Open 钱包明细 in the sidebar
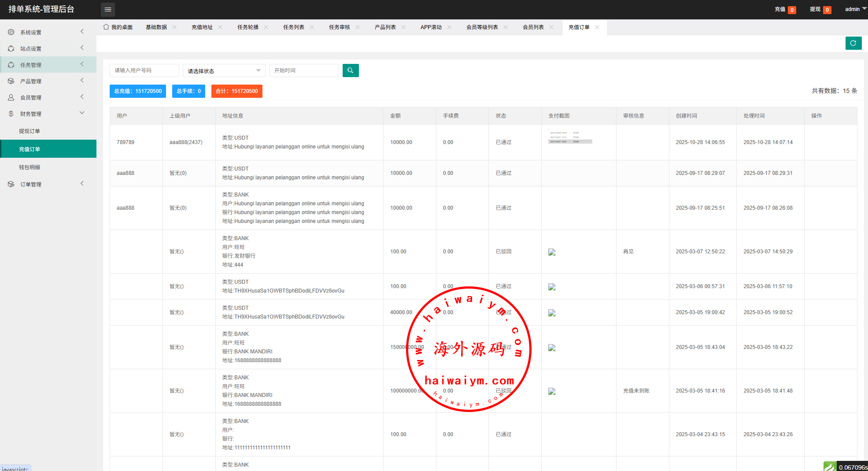This screenshot has width=868, height=471. (x=30, y=167)
